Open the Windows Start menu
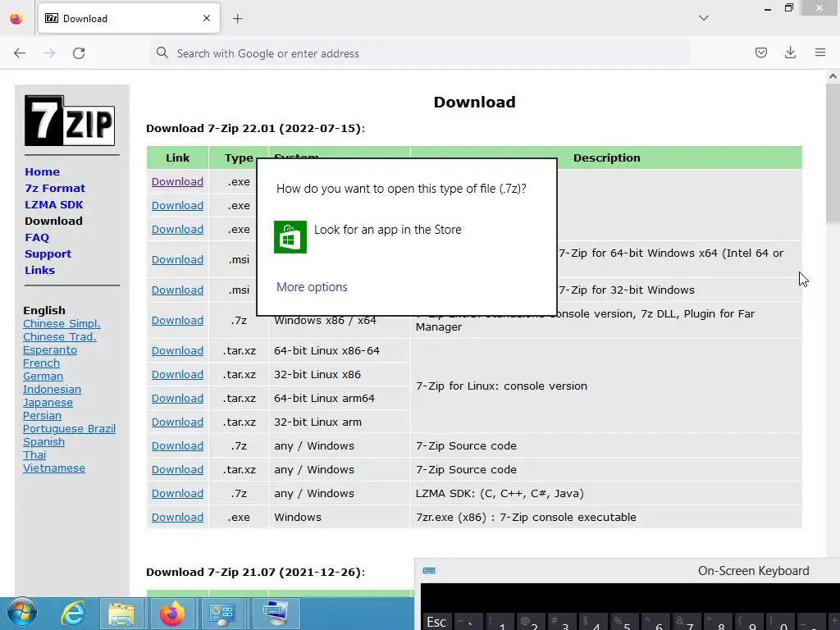This screenshot has width=840, height=630. coord(21,612)
